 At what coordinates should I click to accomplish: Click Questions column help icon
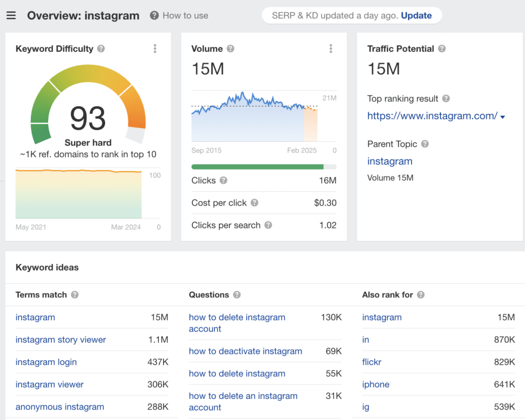(237, 295)
